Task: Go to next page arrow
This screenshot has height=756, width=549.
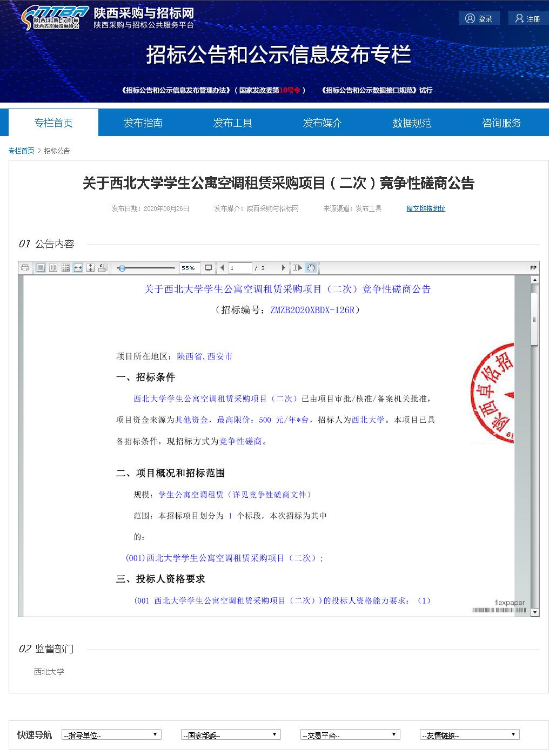Action: pyautogui.click(x=283, y=268)
